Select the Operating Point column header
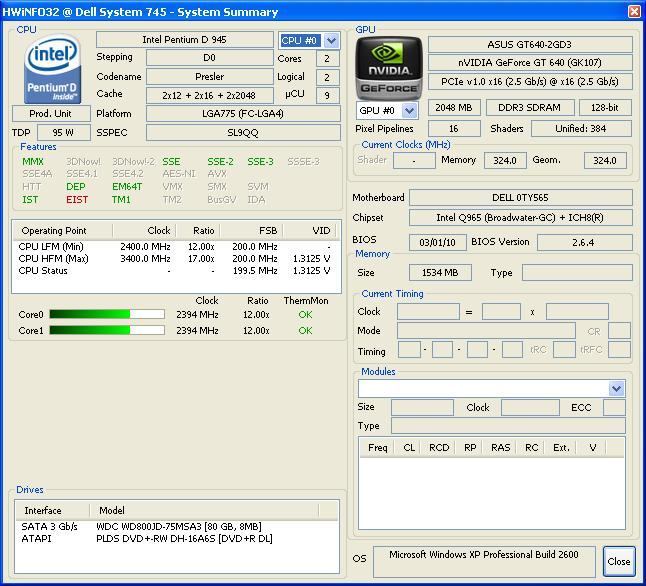Screen dimensions: 646x586 (x=63, y=230)
